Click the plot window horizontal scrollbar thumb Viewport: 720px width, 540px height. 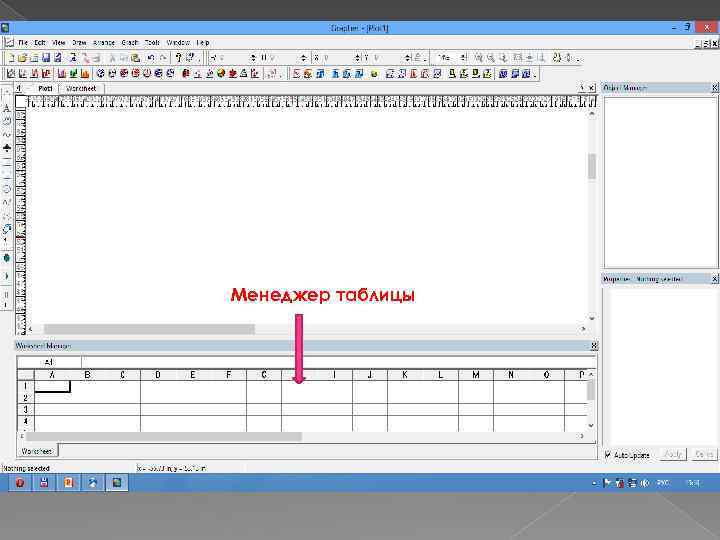[x=149, y=329]
